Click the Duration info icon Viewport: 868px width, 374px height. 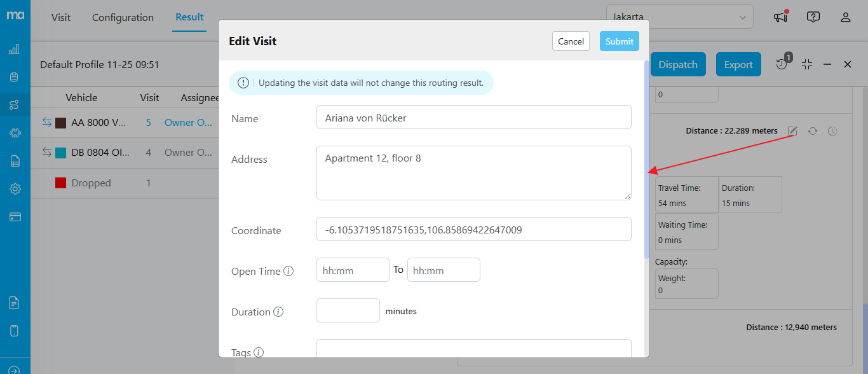(278, 312)
